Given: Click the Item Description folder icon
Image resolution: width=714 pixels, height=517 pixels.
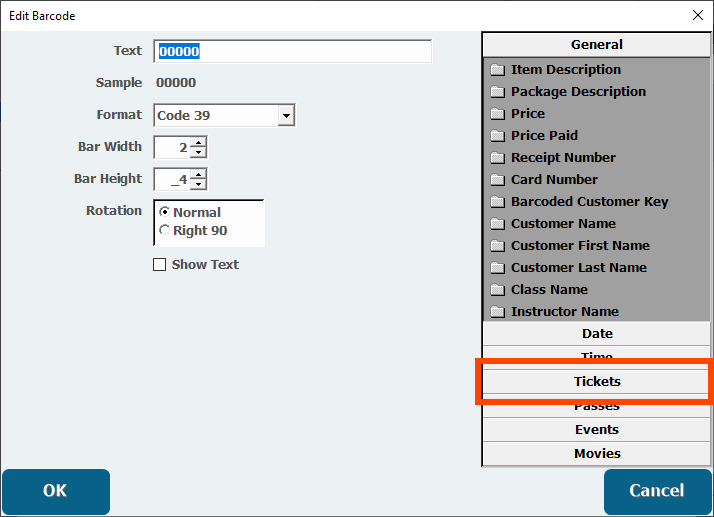Looking at the screenshot, I should point(497,70).
